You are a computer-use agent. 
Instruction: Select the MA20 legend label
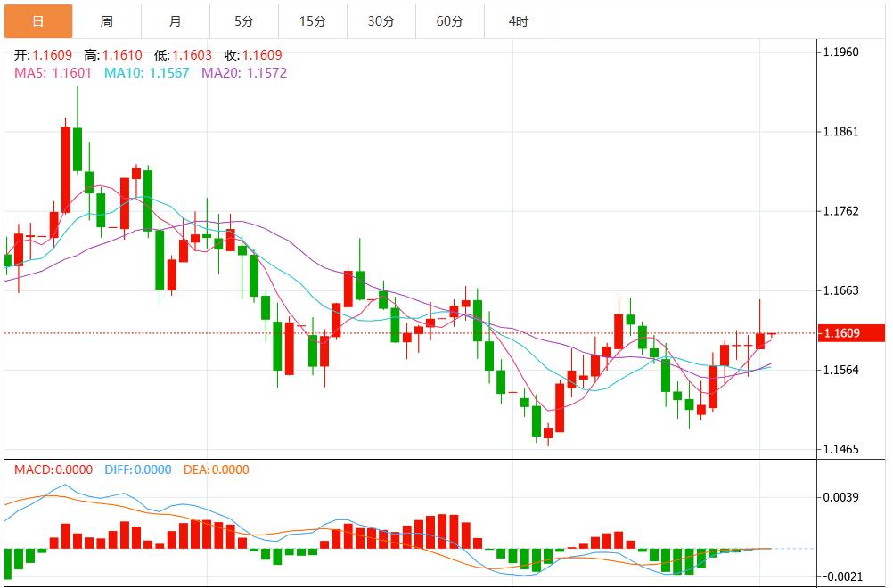tap(244, 73)
